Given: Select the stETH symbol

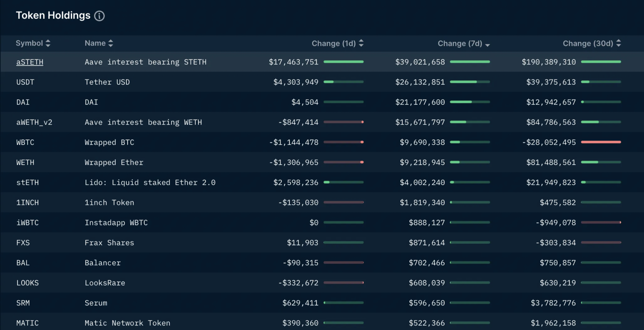Looking at the screenshot, I should (x=28, y=183).
